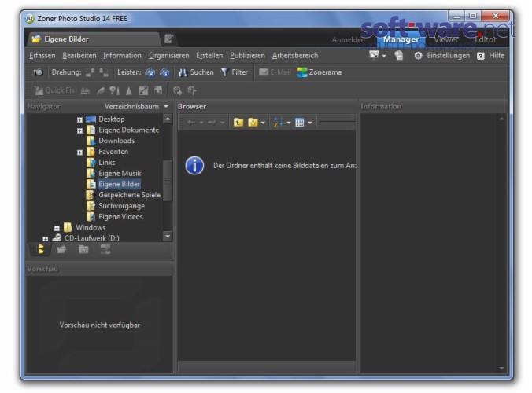This screenshot has width=532, height=393.
Task: Open the Erstellen menu
Action: click(x=209, y=55)
